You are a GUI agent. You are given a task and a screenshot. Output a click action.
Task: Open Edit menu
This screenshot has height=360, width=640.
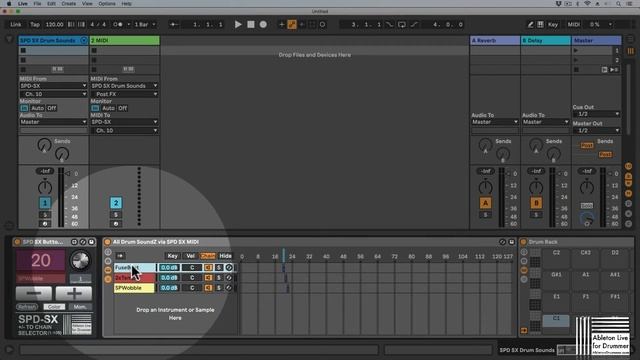[x=51, y=4]
